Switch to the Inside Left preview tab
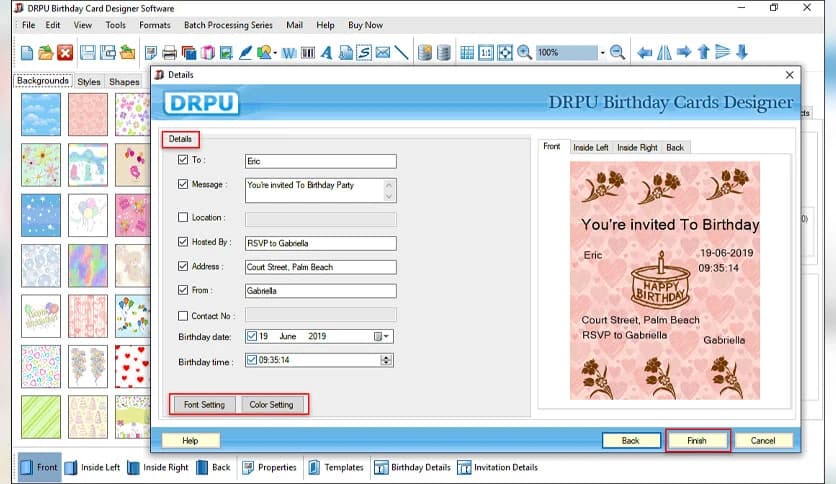The height and width of the screenshot is (484, 836). coord(591,148)
